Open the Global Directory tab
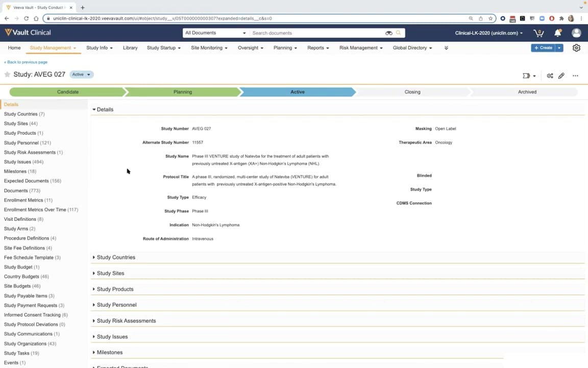 pyautogui.click(x=412, y=48)
